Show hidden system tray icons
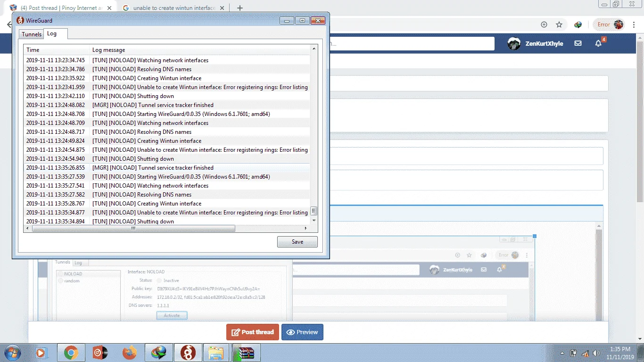Screen dimensions: 644x362 562,353
